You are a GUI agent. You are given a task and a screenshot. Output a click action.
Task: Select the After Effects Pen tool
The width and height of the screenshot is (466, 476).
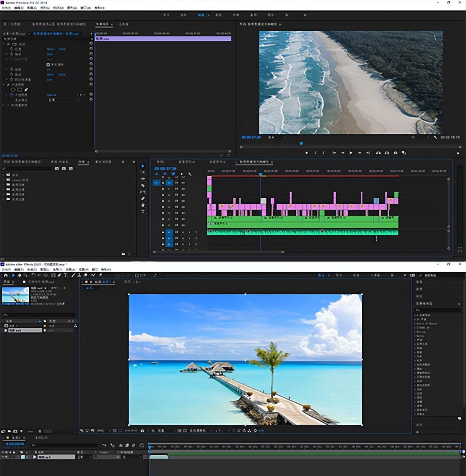[x=59, y=275]
